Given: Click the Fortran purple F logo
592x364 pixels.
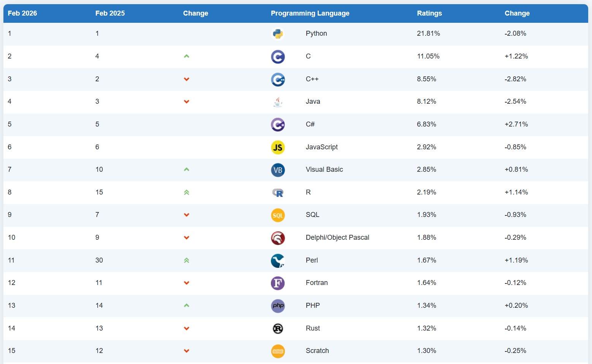Looking at the screenshot, I should 278,283.
